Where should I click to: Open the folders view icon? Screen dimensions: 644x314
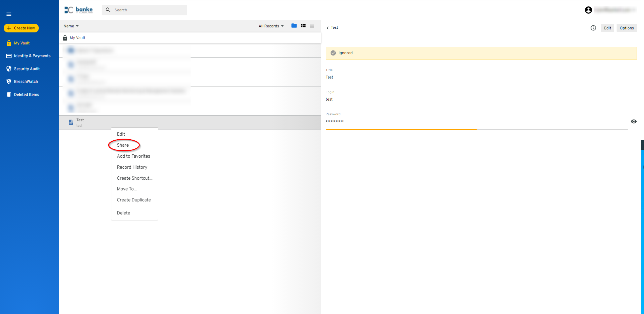[x=294, y=25]
